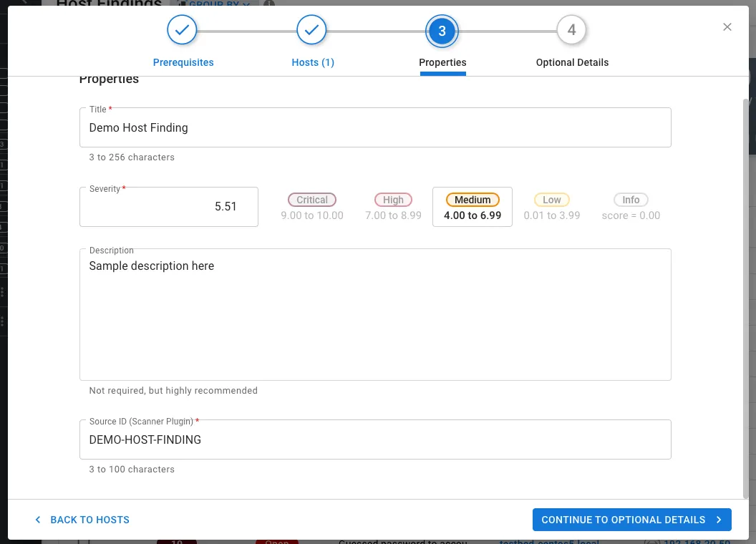Click the step 4 number circle
This screenshot has width=756, height=544.
click(571, 30)
